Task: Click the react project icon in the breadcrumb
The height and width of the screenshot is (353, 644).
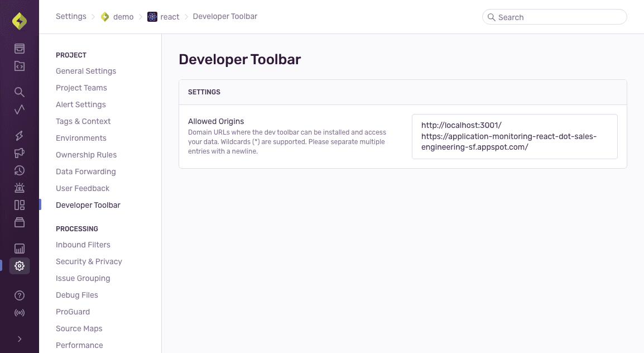Action: (151, 17)
